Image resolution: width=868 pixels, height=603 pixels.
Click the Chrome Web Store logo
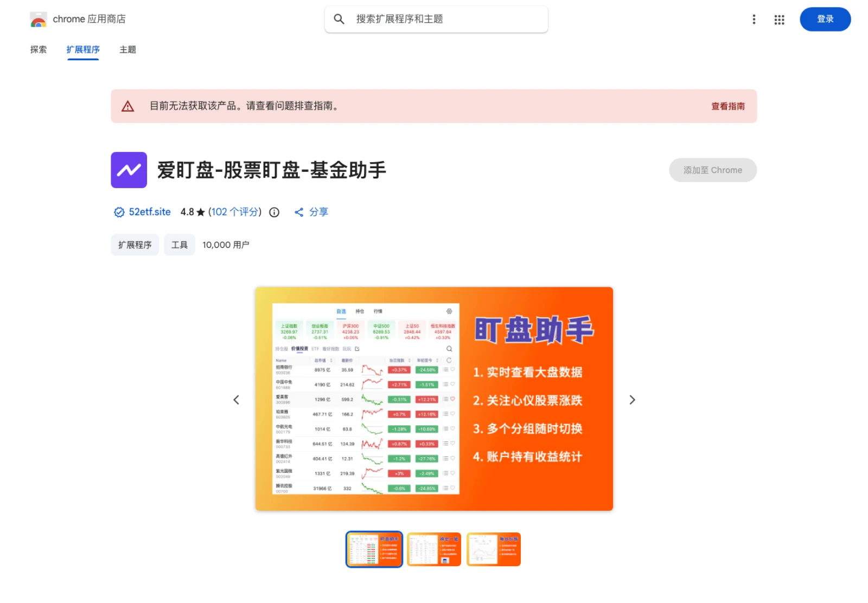pos(39,20)
